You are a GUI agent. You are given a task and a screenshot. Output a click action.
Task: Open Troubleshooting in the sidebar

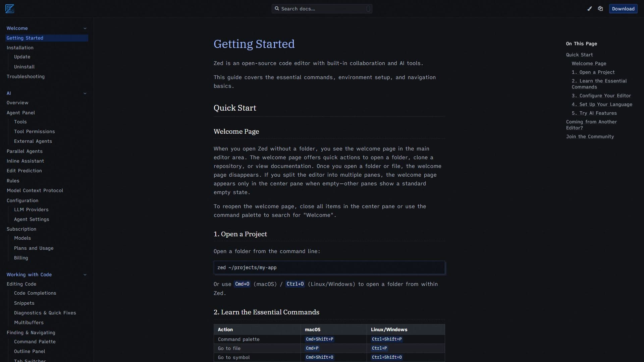click(x=25, y=76)
